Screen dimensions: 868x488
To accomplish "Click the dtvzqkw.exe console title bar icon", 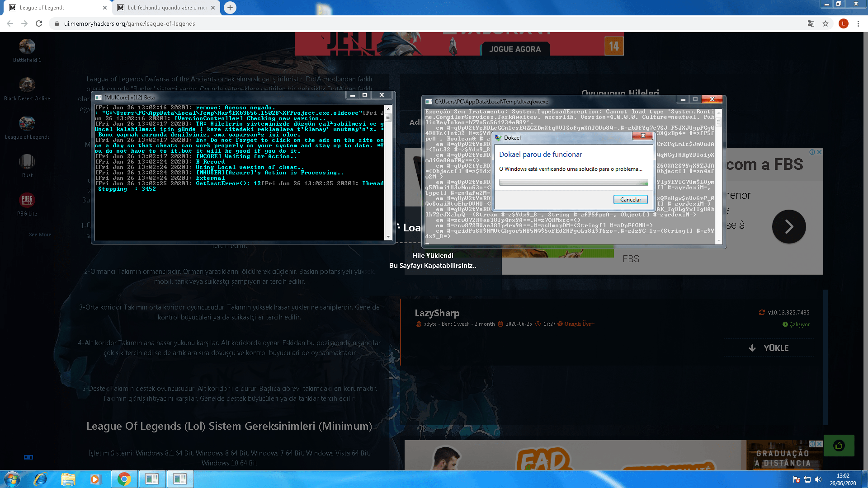I will 429,102.
